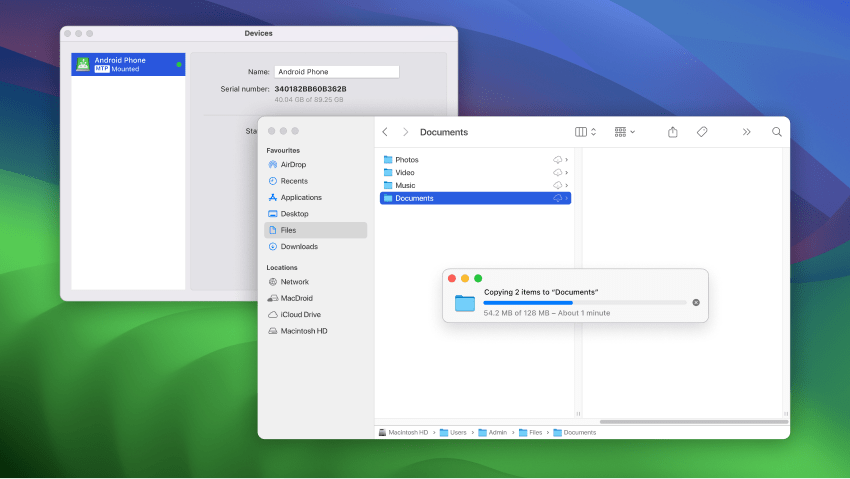Image resolution: width=850 pixels, height=479 pixels.
Task: Click the green connection status dot
Action: [179, 64]
